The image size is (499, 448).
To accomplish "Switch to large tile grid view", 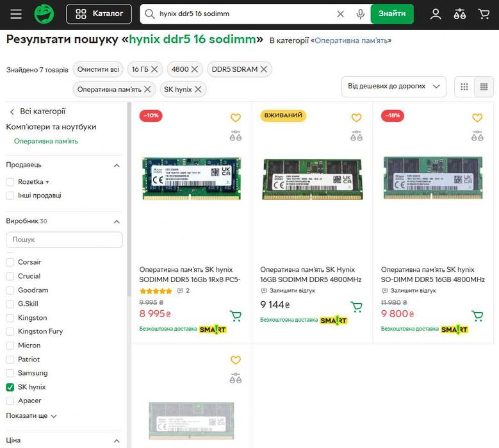I will pos(464,87).
